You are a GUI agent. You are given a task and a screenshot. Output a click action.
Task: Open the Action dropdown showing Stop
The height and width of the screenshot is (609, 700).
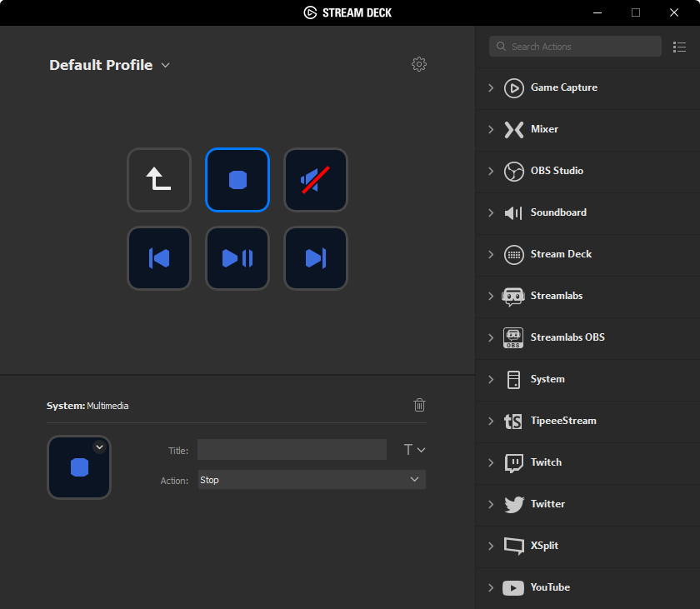[312, 480]
